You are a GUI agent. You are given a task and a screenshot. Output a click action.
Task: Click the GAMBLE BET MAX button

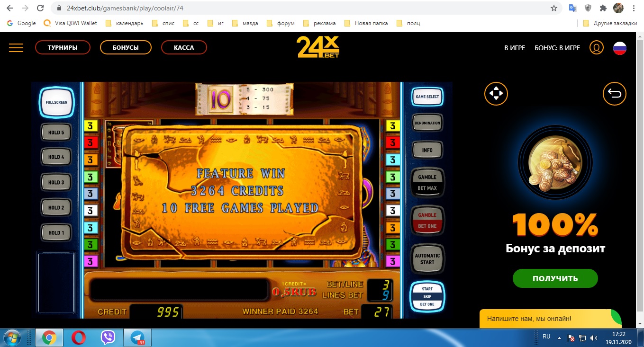click(x=427, y=183)
